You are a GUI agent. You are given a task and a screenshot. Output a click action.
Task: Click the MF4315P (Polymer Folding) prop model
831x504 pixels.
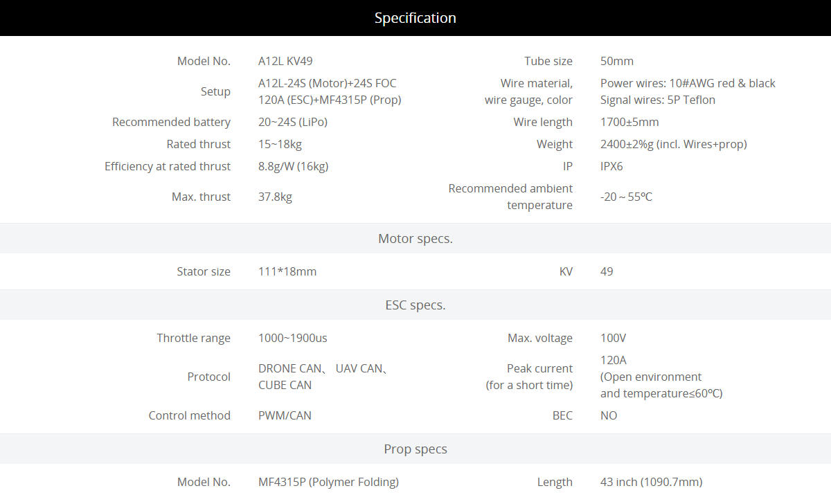click(328, 482)
